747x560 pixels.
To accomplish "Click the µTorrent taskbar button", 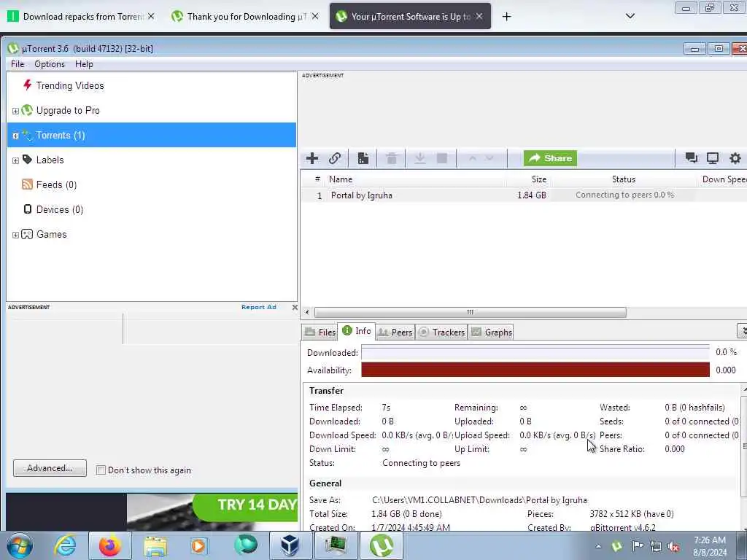I will [381, 545].
